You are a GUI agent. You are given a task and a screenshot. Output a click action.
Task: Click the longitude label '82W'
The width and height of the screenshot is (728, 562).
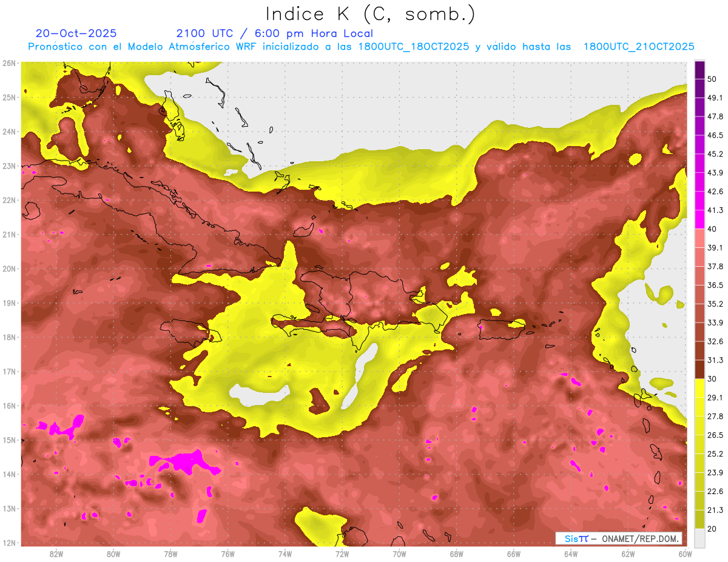56,554
